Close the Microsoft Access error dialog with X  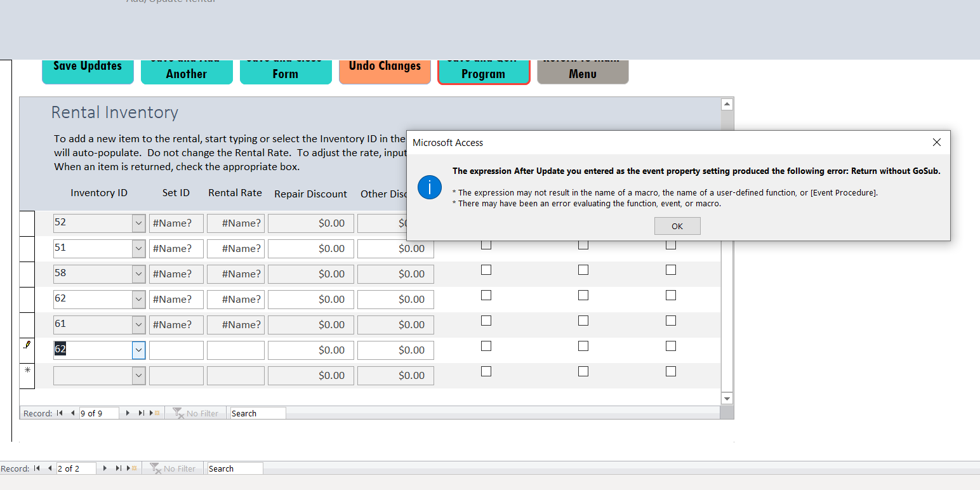[936, 142]
